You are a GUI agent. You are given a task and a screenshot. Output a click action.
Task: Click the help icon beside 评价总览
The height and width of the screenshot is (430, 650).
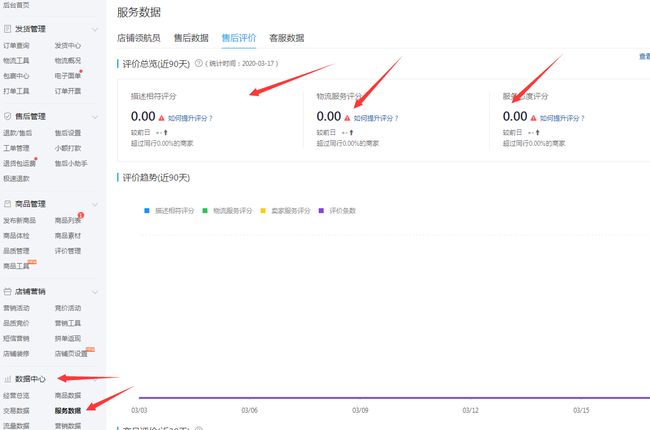(199, 63)
